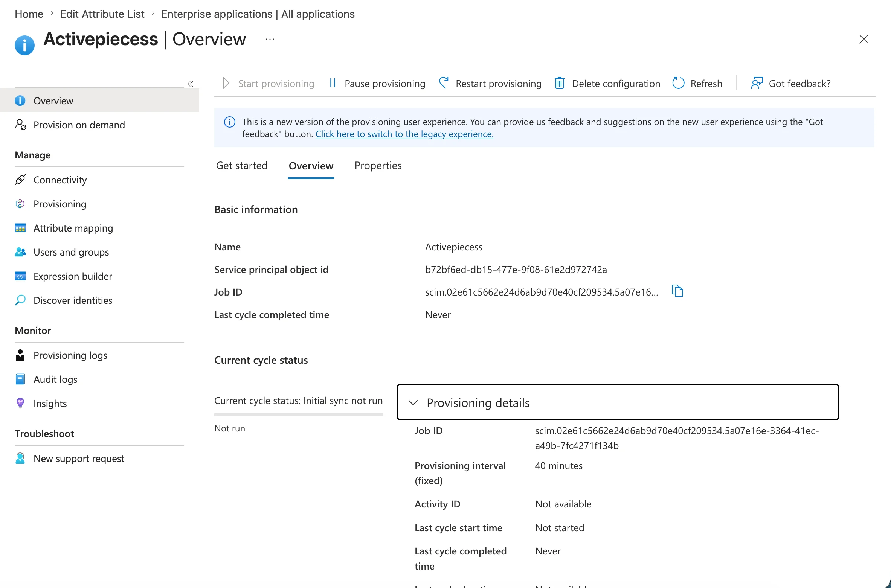Click the Provisioning logs icon

(20, 355)
